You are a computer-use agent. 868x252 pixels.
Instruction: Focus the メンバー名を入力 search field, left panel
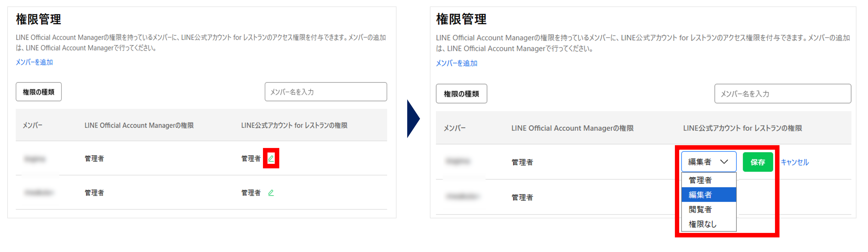pos(326,92)
